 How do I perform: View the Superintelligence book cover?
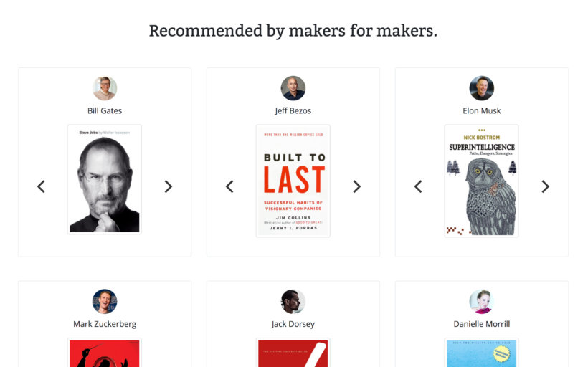click(x=482, y=181)
